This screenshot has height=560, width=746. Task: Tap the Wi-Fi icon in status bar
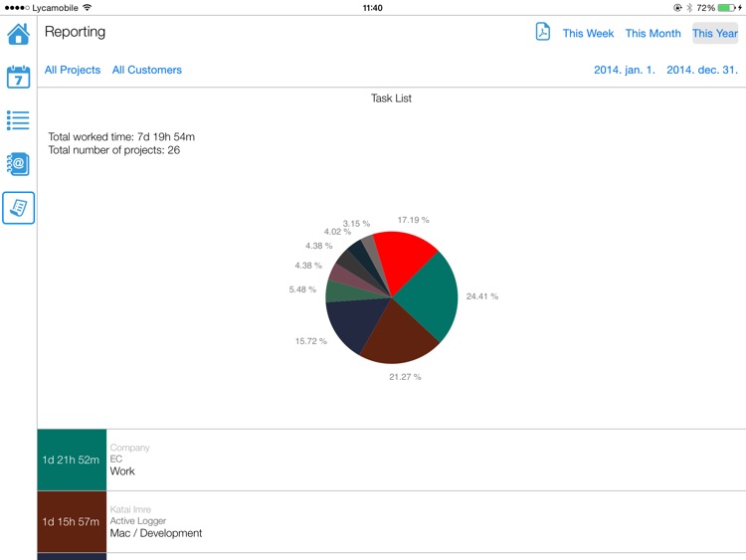[x=87, y=8]
